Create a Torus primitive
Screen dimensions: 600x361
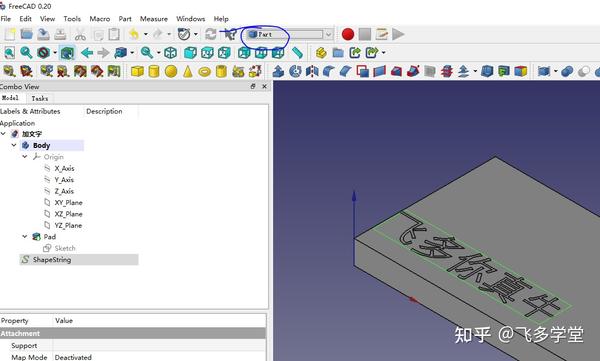(x=205, y=72)
